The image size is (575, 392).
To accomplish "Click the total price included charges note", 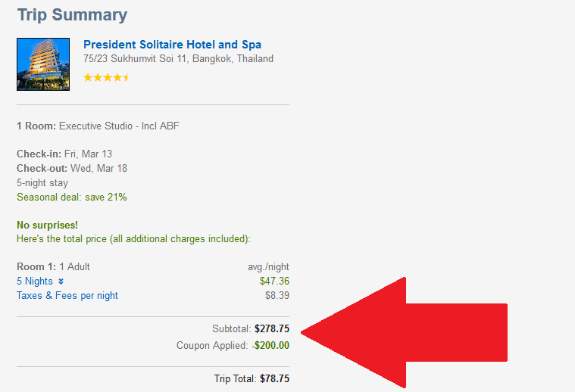I will tap(133, 239).
